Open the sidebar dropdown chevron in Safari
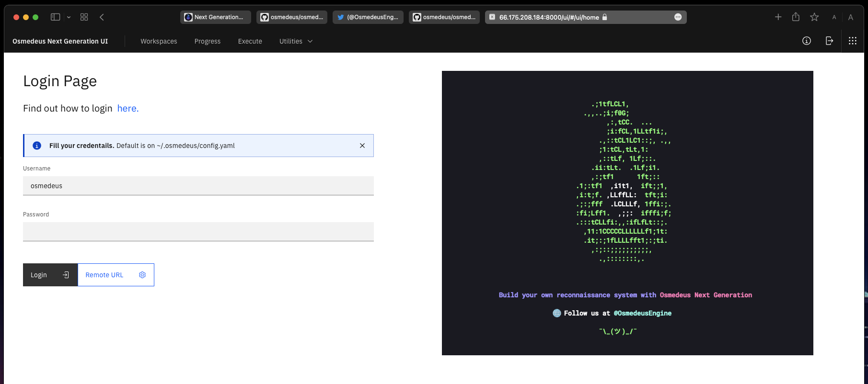The height and width of the screenshot is (384, 868). click(69, 17)
